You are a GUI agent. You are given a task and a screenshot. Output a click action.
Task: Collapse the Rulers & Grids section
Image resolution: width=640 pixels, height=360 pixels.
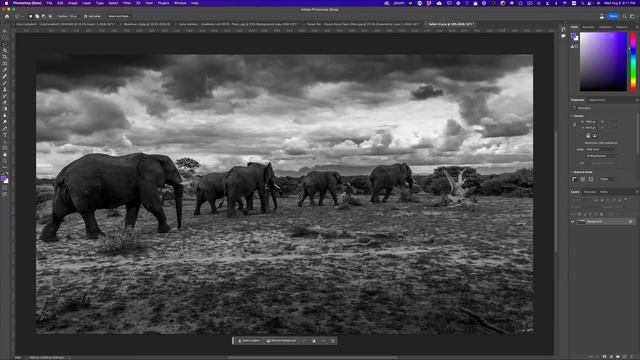[x=571, y=172]
